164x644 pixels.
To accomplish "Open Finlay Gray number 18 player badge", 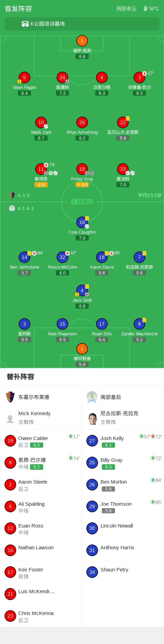I will click(82, 169).
